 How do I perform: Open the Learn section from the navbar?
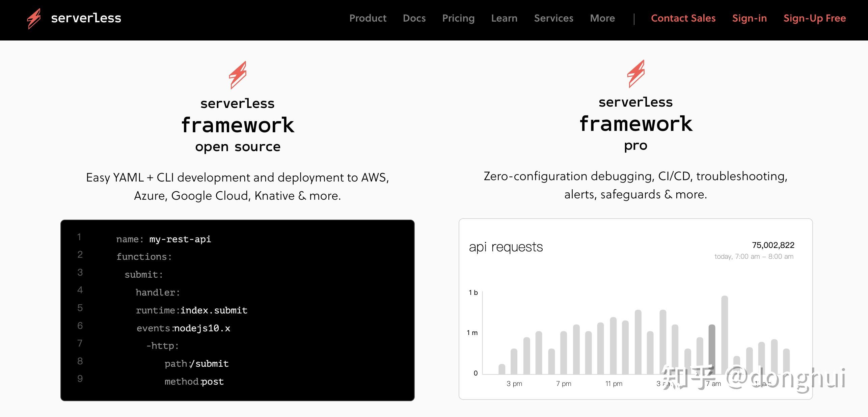click(x=504, y=18)
